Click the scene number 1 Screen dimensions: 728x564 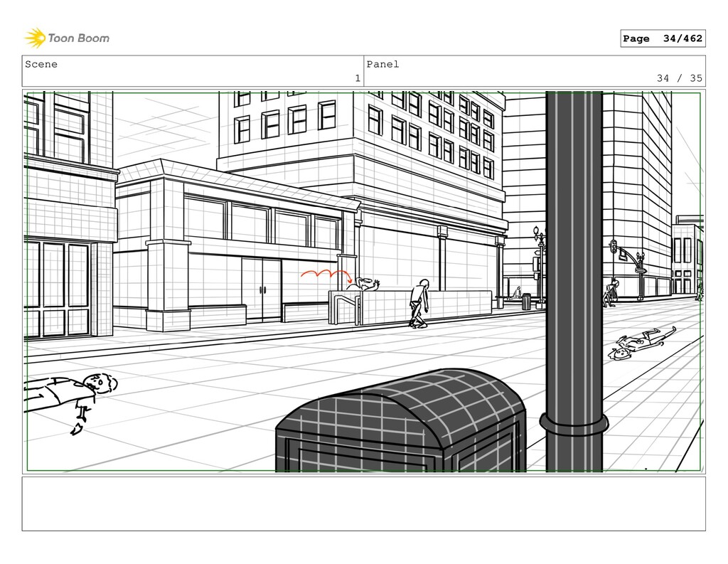pyautogui.click(x=358, y=78)
